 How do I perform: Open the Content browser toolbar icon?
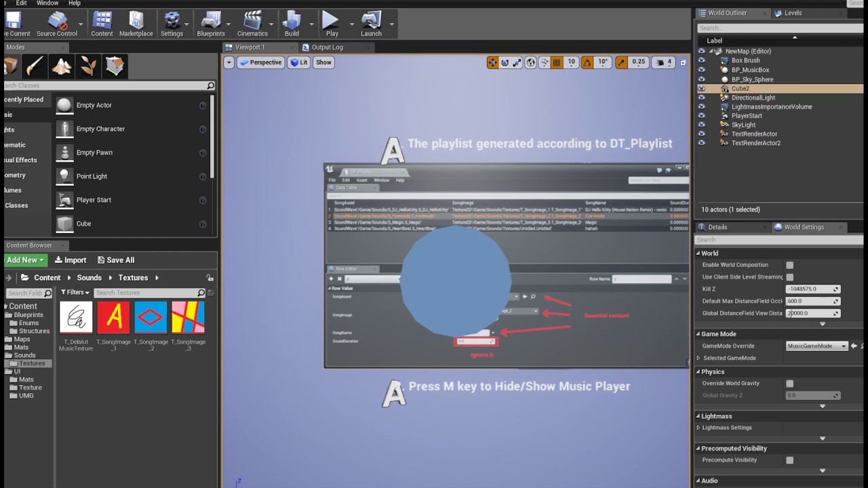[102, 24]
